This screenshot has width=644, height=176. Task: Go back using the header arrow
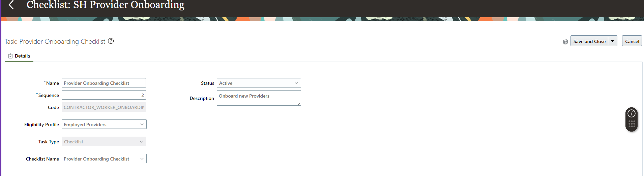[11, 5]
